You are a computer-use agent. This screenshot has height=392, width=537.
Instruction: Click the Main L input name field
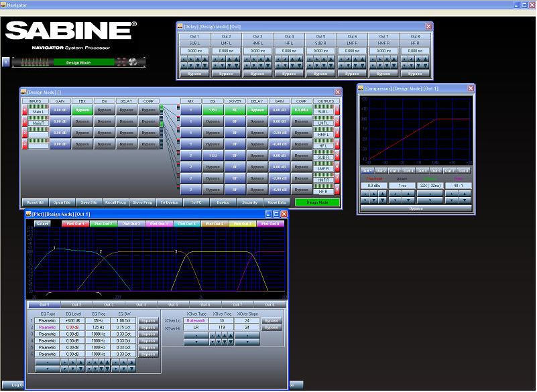pos(38,112)
